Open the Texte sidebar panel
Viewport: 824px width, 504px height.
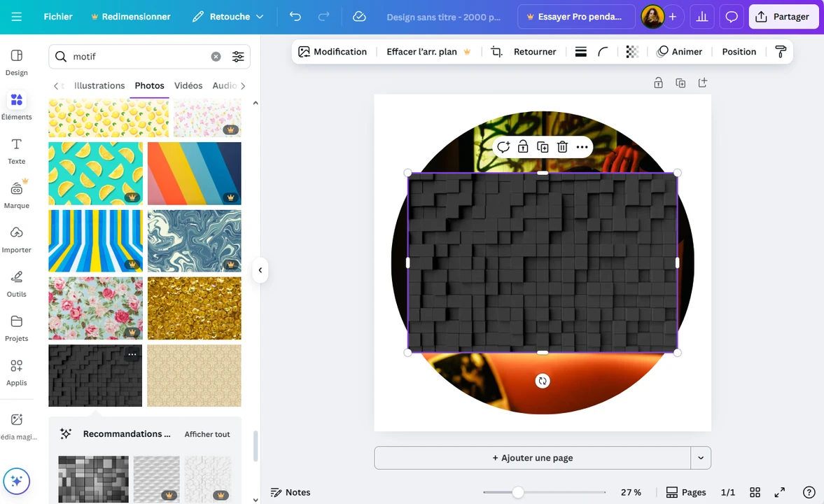tap(16, 151)
